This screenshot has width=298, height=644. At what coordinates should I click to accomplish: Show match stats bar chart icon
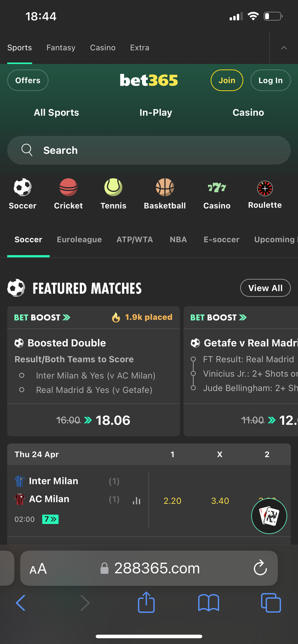click(x=137, y=500)
